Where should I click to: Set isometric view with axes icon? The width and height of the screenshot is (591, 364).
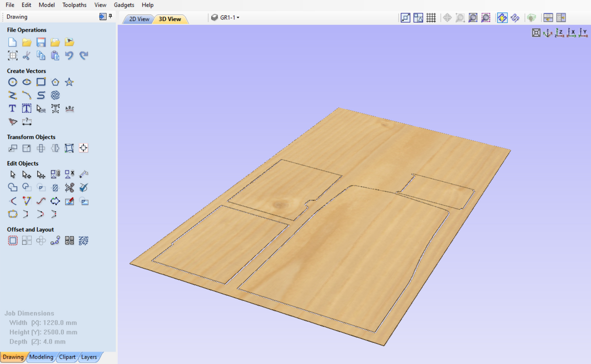(548, 33)
